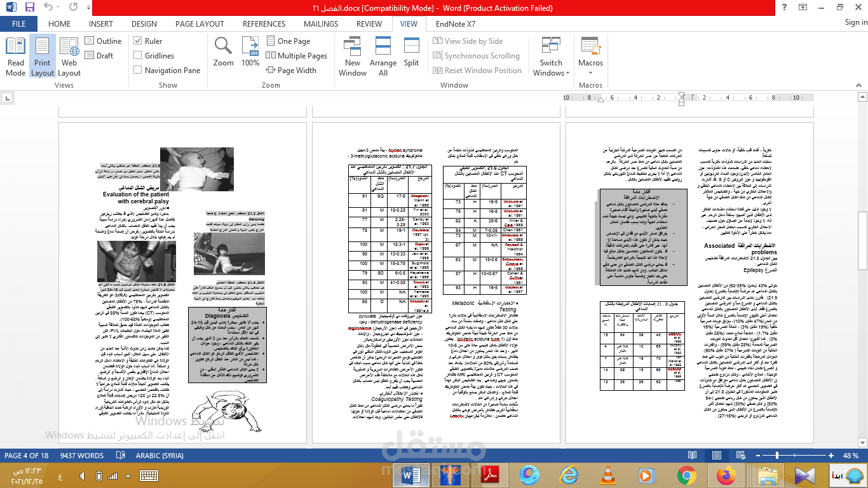Click the tab selector at ruler corner
Screen dimensions: 868x488
point(6,98)
